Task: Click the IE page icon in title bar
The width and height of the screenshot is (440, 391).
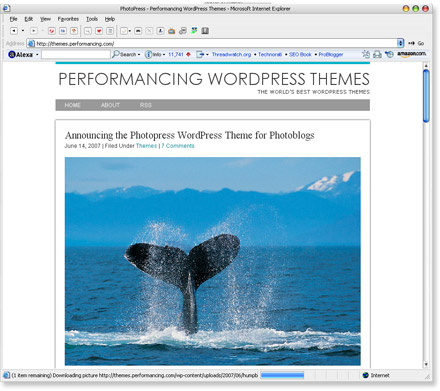Action: [7, 8]
